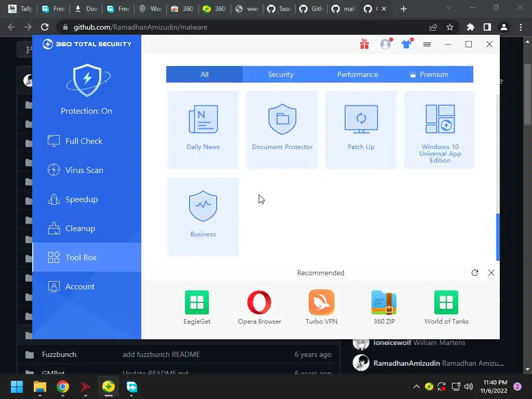The height and width of the screenshot is (399, 532).
Task: Open 'add fuzzbunch README' commit link
Action: [161, 354]
